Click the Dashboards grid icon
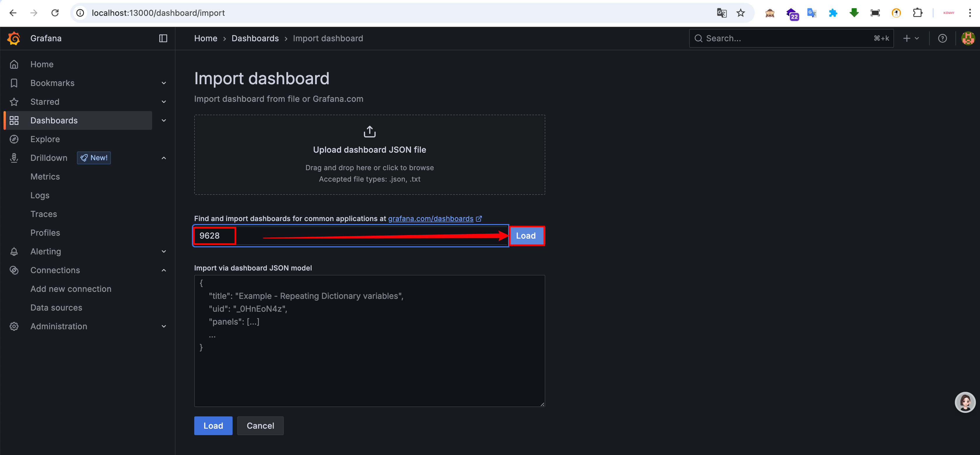Viewport: 980px width, 455px height. (x=14, y=120)
